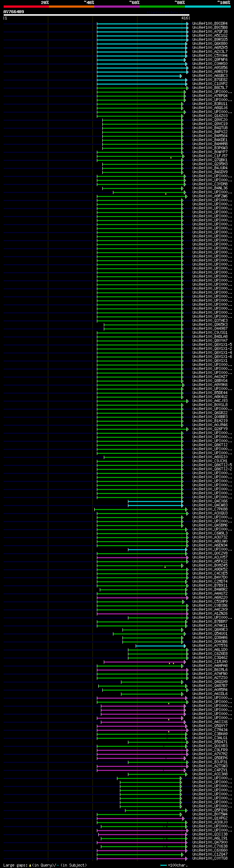Viewport: 234px width, 868px height.
Task: Click label UniRef100_Q6V1X1-5
Action: 212,345
